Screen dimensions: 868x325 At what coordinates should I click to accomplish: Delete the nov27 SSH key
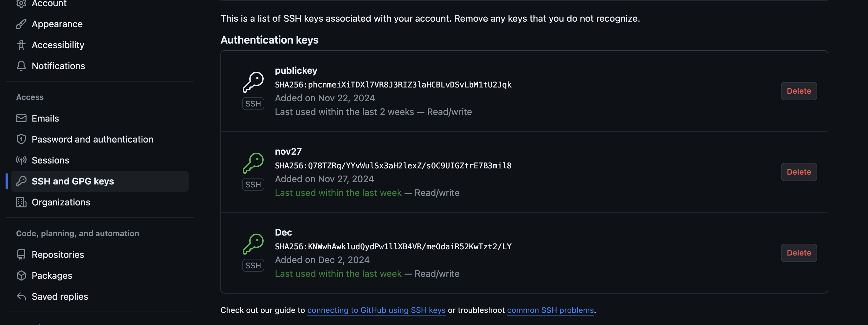799,172
